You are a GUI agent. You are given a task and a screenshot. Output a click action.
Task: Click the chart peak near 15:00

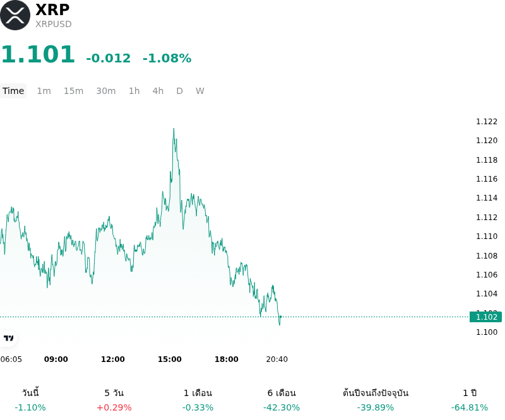[x=174, y=129]
